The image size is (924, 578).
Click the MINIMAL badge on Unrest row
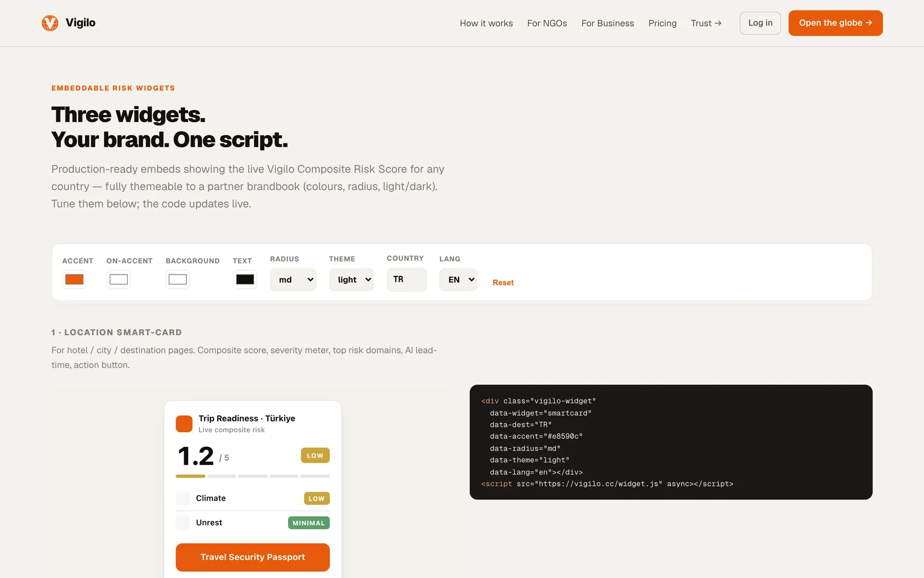309,523
